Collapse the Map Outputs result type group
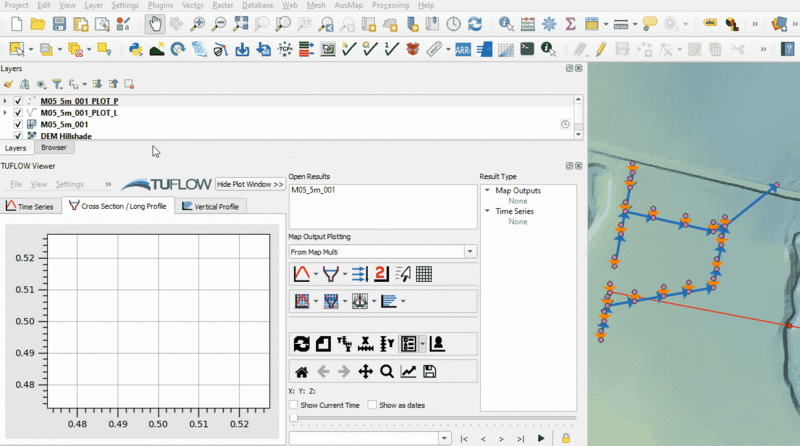The width and height of the screenshot is (800, 446). click(x=487, y=190)
